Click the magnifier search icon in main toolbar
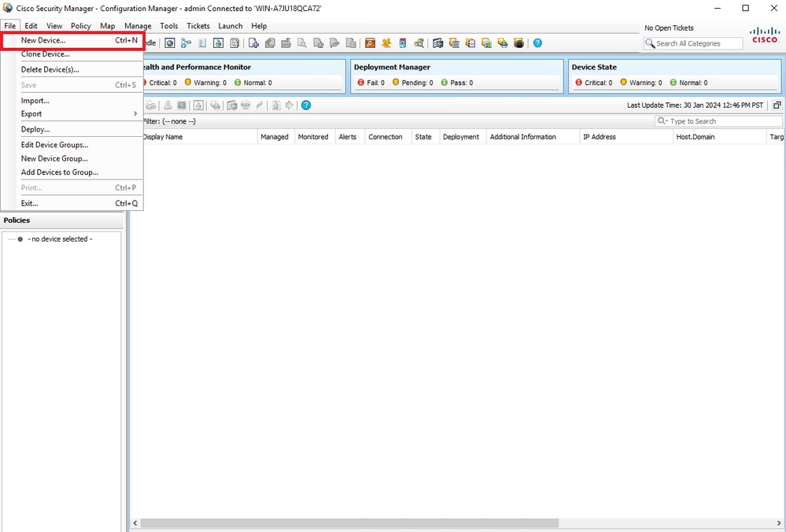The height and width of the screenshot is (532, 786). pos(419,43)
